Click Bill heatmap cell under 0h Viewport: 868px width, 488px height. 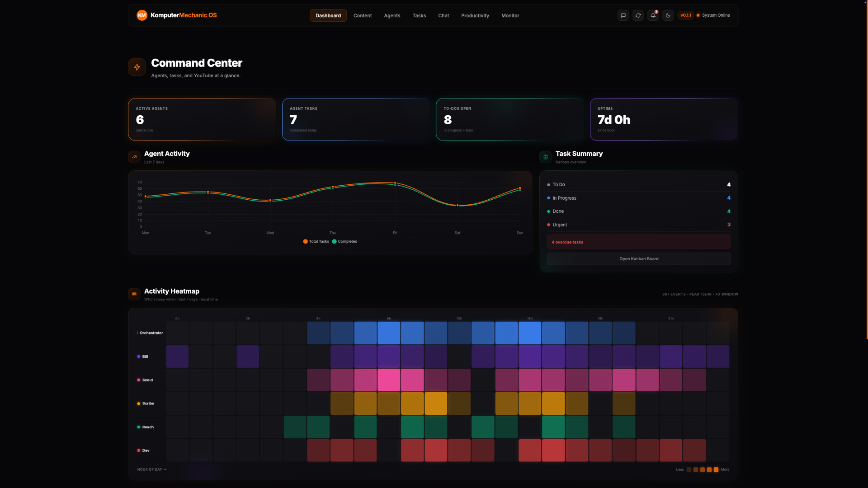click(x=177, y=357)
